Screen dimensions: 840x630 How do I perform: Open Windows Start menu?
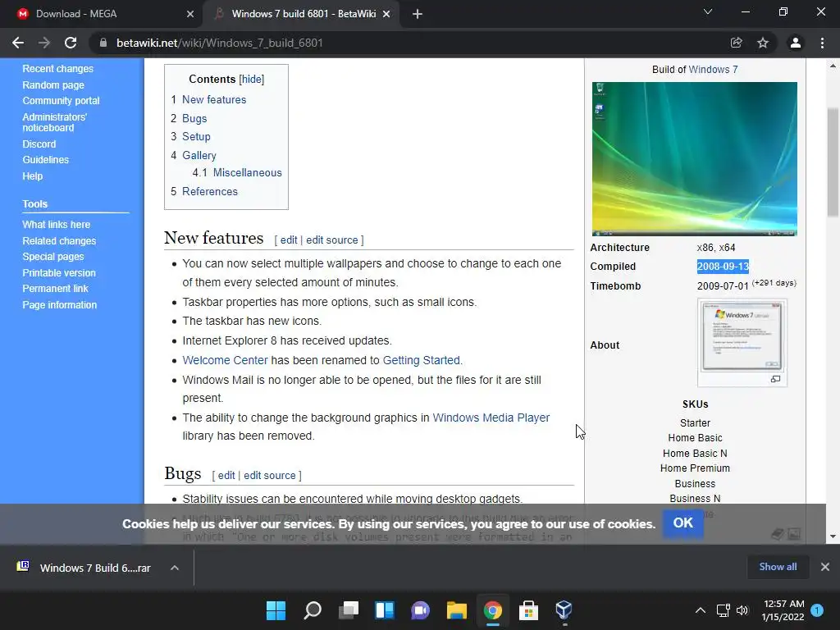[276, 610]
